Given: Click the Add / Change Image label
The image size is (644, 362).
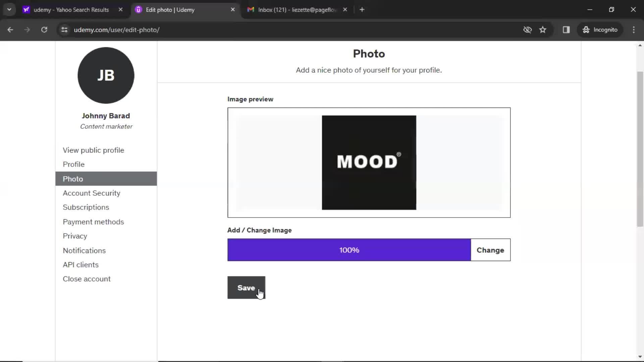Looking at the screenshot, I should point(259,230).
